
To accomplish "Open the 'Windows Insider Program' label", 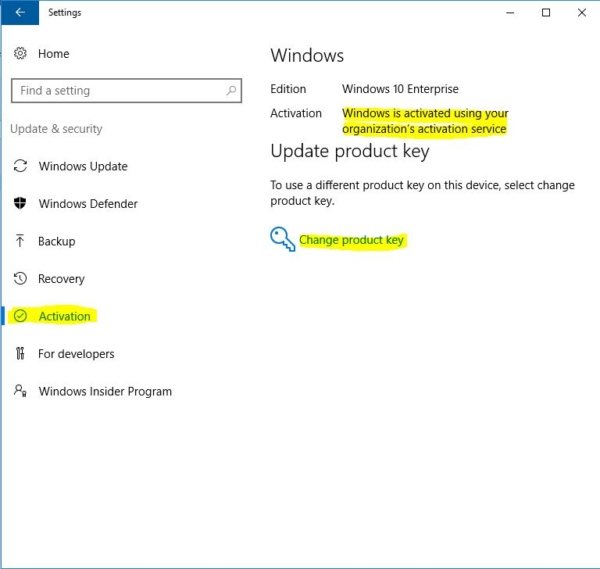I will click(x=105, y=391).
